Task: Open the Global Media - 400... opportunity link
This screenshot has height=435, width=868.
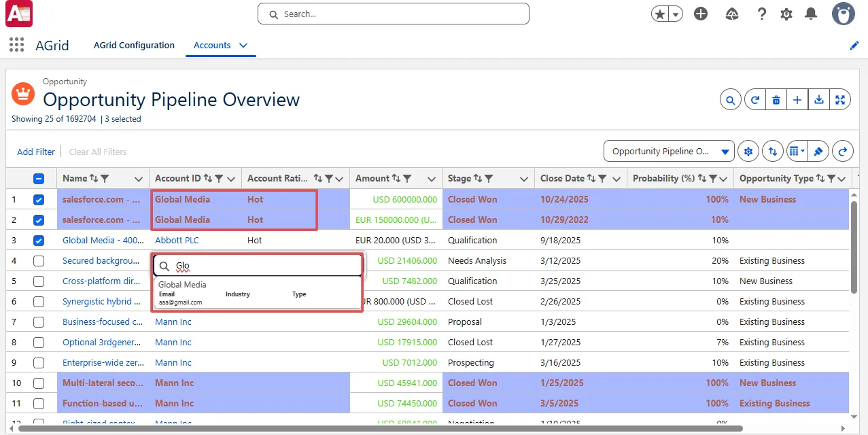Action: pos(103,241)
